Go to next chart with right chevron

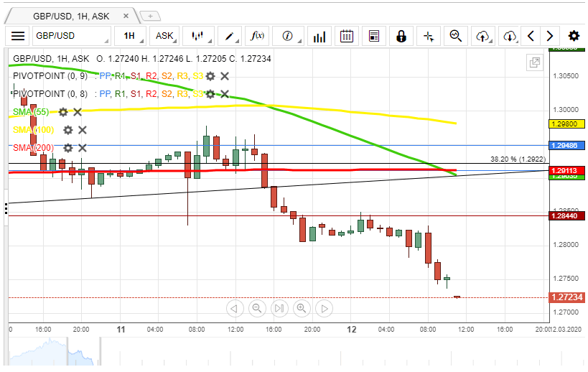coord(550,36)
